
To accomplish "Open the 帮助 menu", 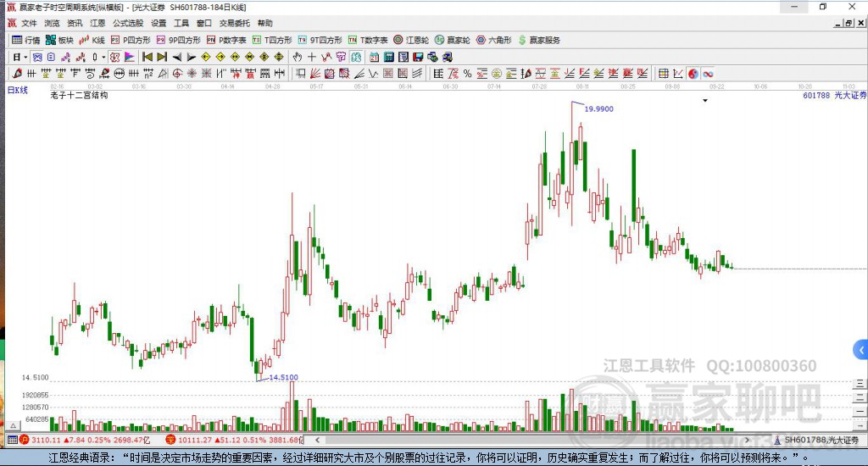I will [264, 23].
